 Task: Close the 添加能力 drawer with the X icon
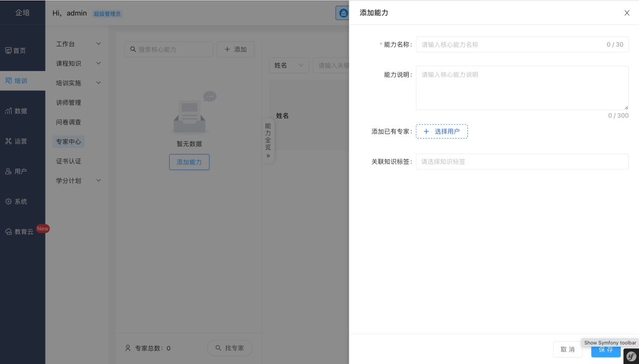click(x=627, y=13)
